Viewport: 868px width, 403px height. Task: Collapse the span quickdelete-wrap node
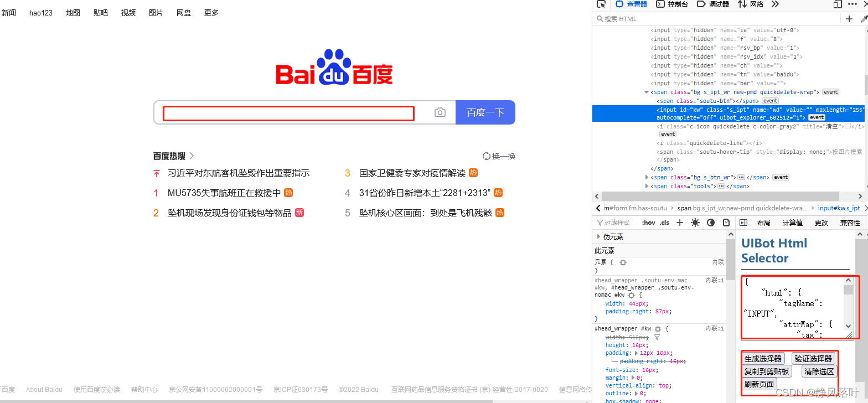(647, 92)
